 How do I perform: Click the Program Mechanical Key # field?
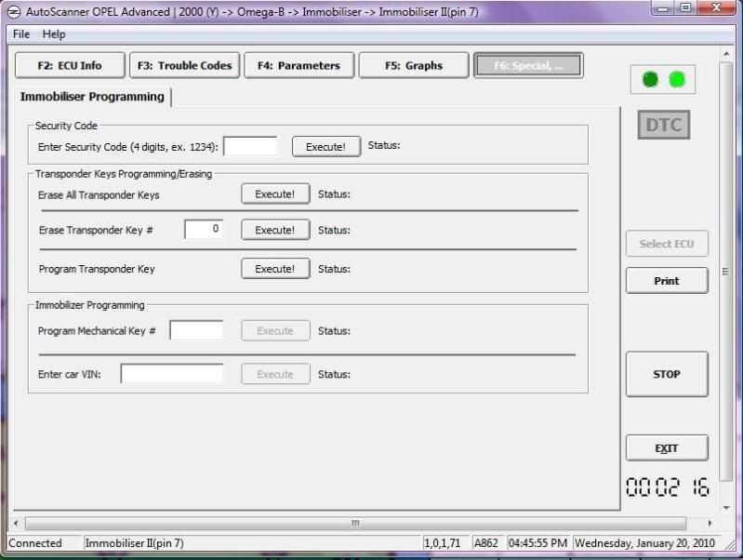coord(196,330)
